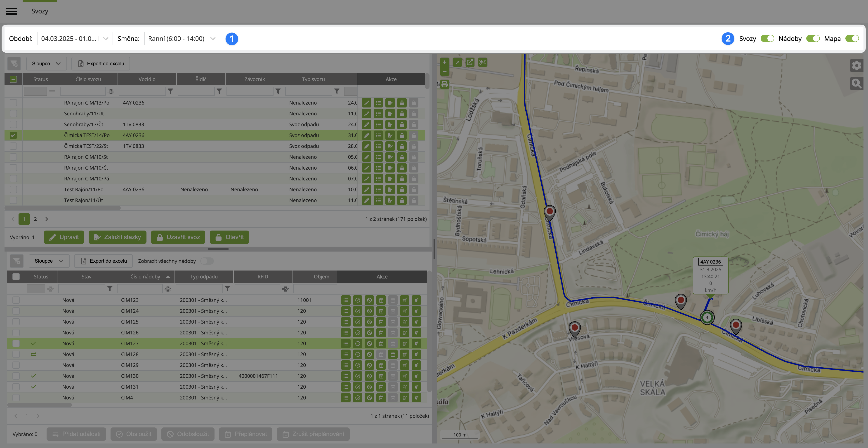The image size is (868, 448).
Task: Tick the checkbox for container CIM123
Action: [x=16, y=300]
